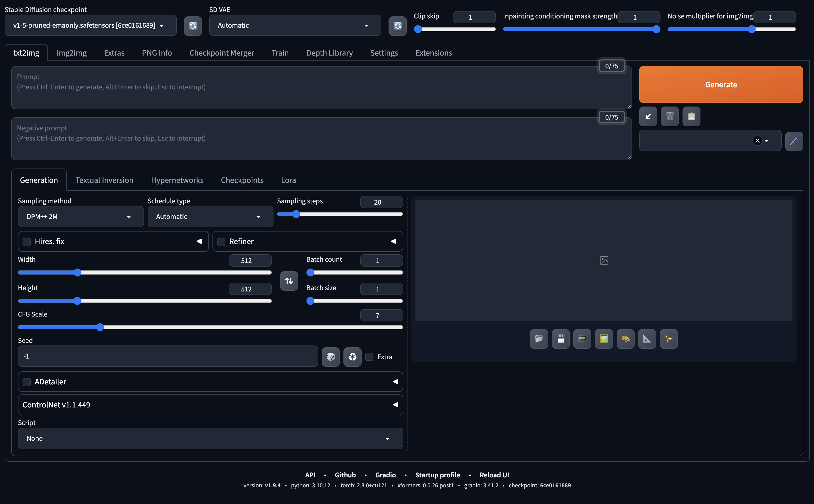Image resolution: width=814 pixels, height=504 pixels.
Task: Clear the styles selection with X icon
Action: 757,141
